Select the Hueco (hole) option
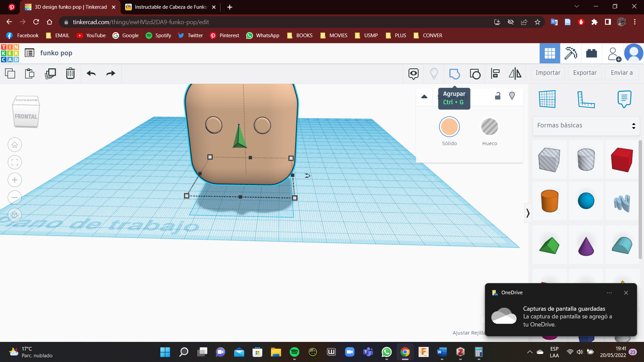The image size is (644, 362). 489,127
